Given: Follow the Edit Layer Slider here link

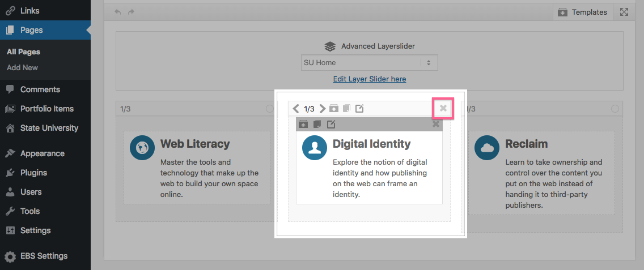Looking at the screenshot, I should (x=370, y=79).
